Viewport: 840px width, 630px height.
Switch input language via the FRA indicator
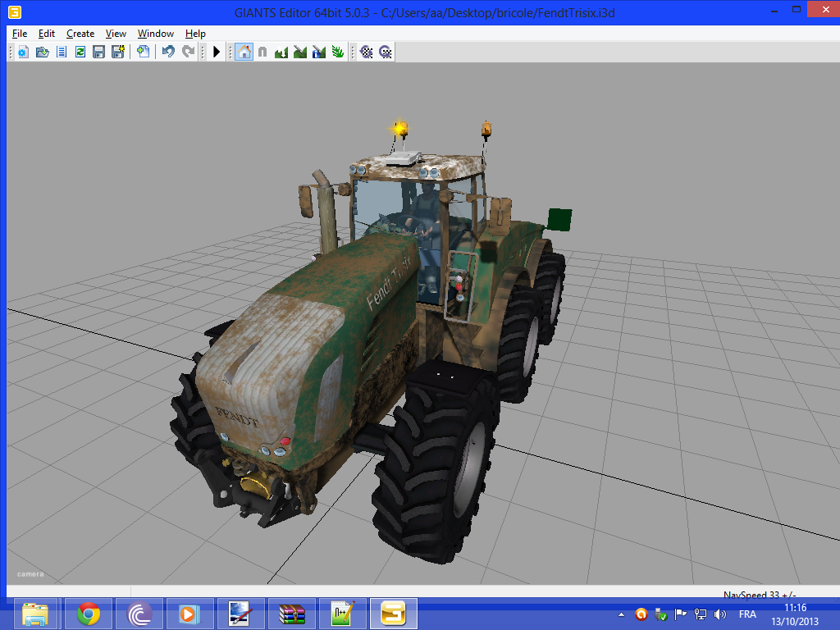(x=747, y=614)
